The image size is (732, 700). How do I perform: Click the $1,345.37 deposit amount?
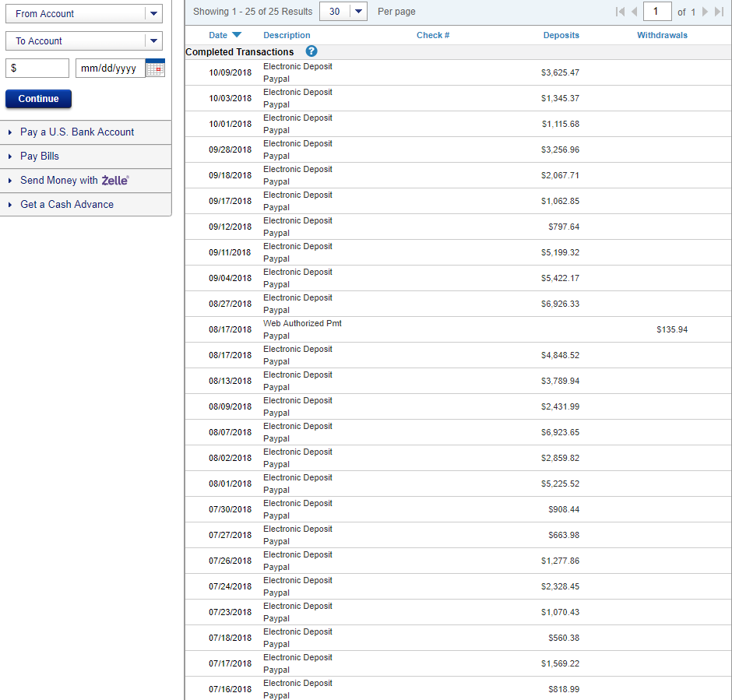tap(560, 98)
